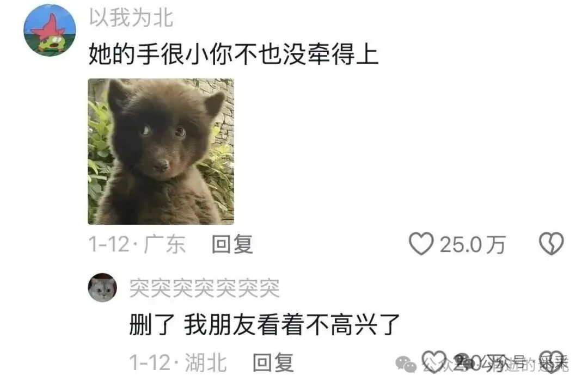Click the 25.0万 like count
588x388 pixels.
pos(473,245)
